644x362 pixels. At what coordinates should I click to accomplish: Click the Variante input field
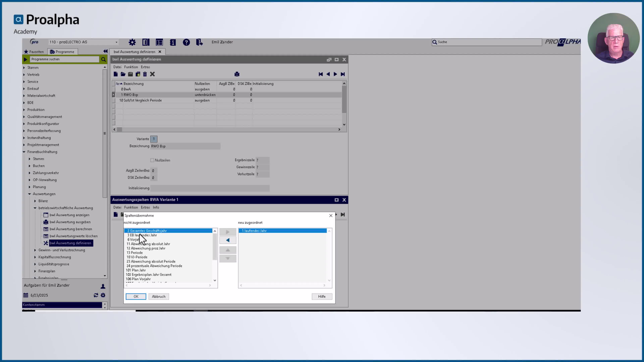point(154,139)
